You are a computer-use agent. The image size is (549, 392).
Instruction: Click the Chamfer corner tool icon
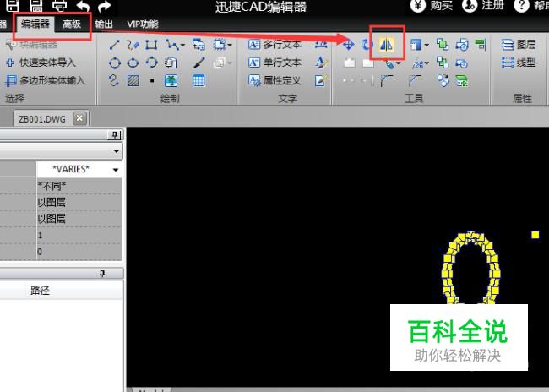pyautogui.click(x=415, y=81)
